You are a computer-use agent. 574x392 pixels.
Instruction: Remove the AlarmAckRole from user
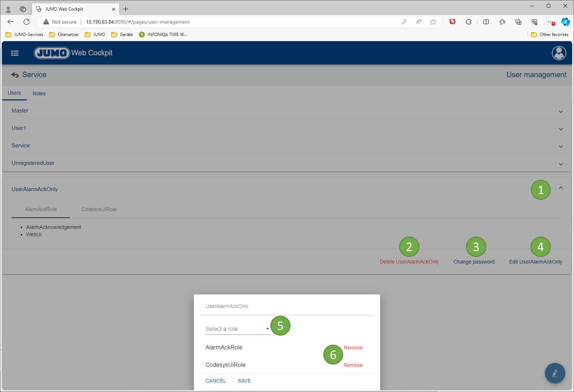(353, 348)
